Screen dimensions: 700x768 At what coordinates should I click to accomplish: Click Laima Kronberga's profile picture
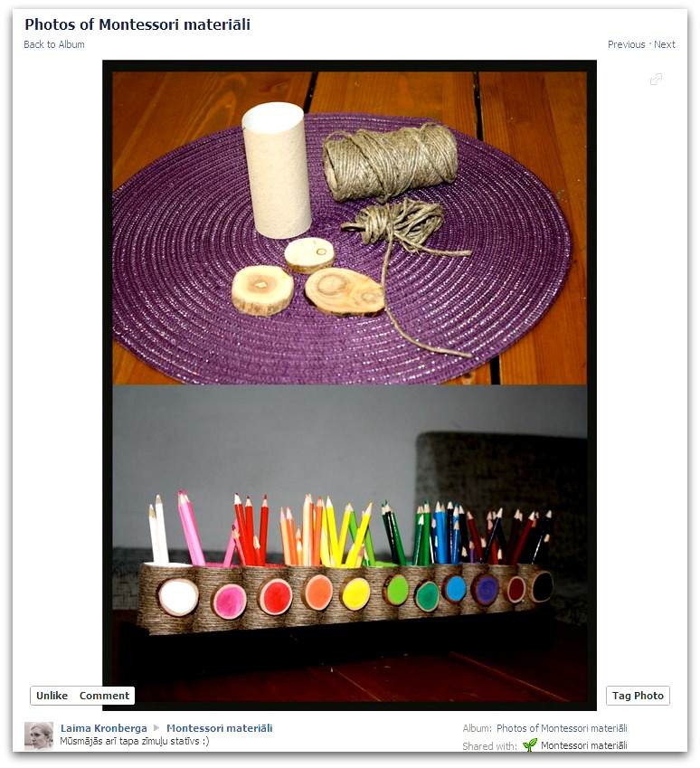point(39,735)
